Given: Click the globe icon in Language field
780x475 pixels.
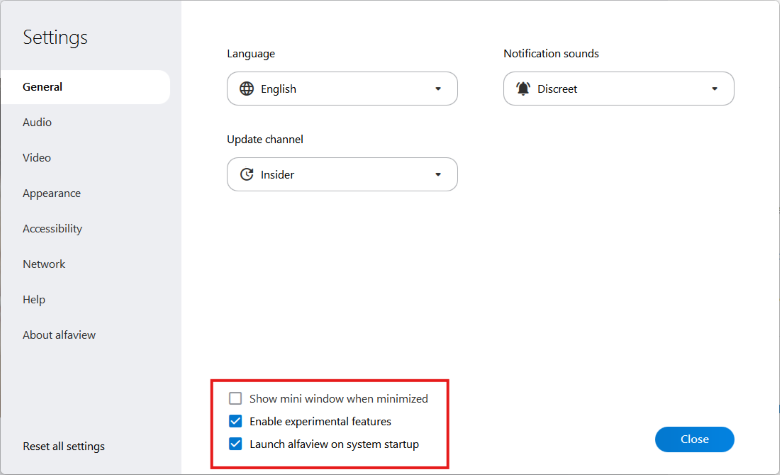Looking at the screenshot, I should point(247,89).
